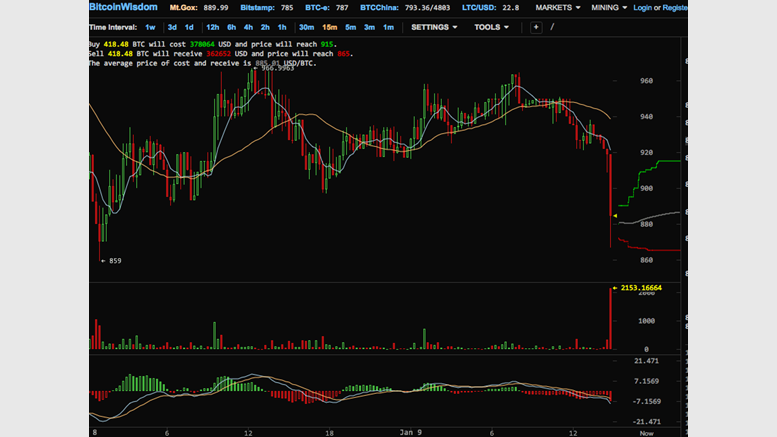
Task: Click the large red volume bar
Action: tap(610, 319)
